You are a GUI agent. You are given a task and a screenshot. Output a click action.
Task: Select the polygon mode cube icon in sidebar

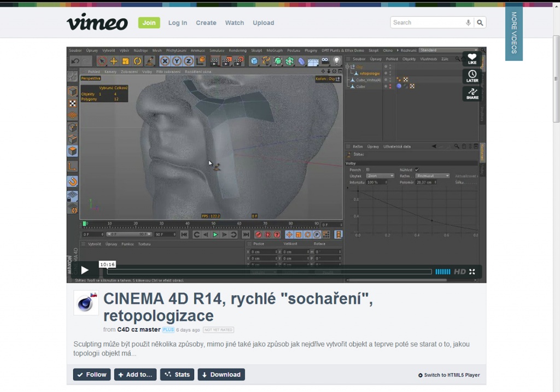pos(73,151)
